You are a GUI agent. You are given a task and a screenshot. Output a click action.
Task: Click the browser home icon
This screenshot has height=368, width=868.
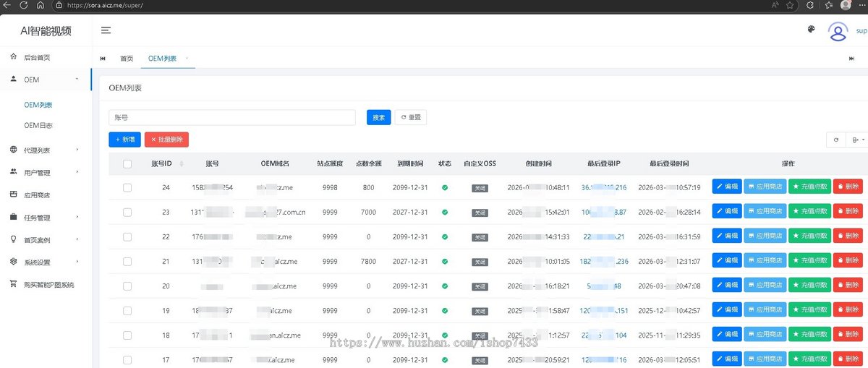click(39, 5)
